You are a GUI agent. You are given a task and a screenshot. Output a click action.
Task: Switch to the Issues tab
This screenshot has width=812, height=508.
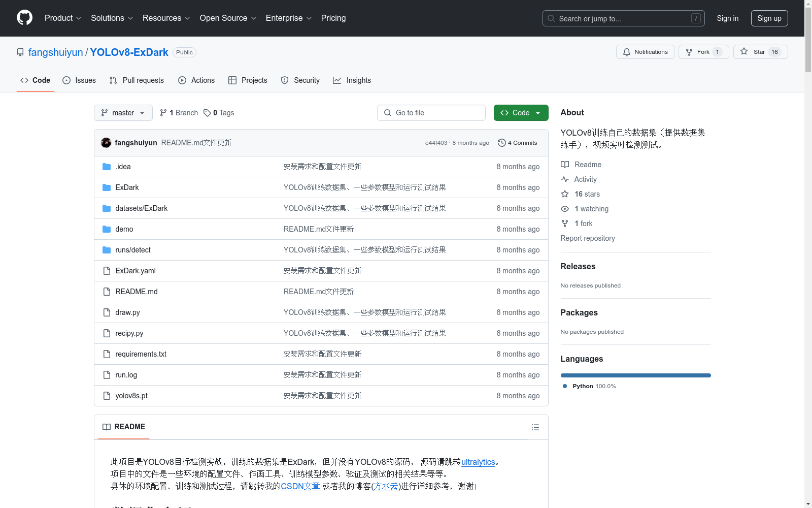79,80
